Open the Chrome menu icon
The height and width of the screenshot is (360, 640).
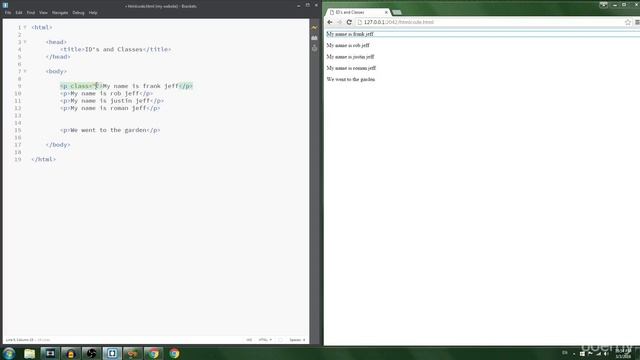(x=637, y=22)
